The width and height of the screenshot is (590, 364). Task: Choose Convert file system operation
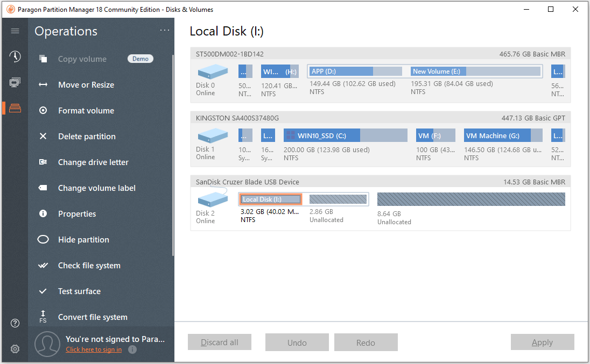click(x=93, y=317)
